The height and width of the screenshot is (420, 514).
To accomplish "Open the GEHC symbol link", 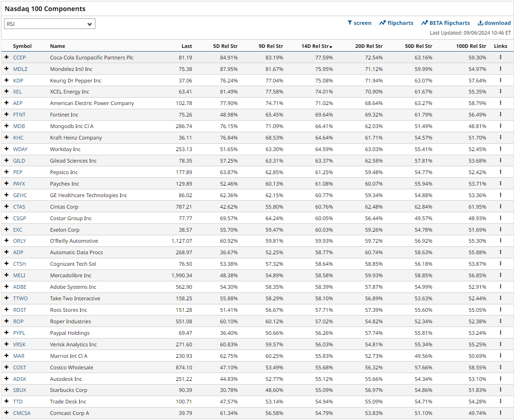I will pyautogui.click(x=20, y=195).
